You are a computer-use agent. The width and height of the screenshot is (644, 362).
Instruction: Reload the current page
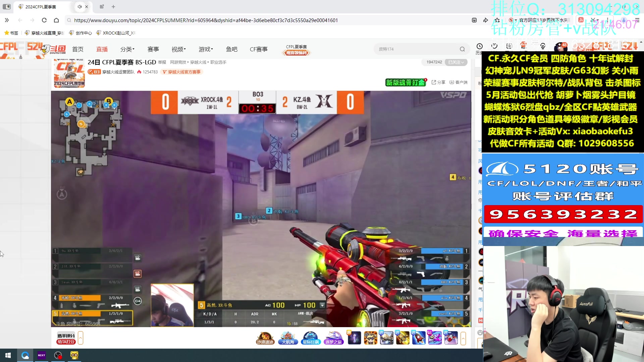click(x=44, y=20)
